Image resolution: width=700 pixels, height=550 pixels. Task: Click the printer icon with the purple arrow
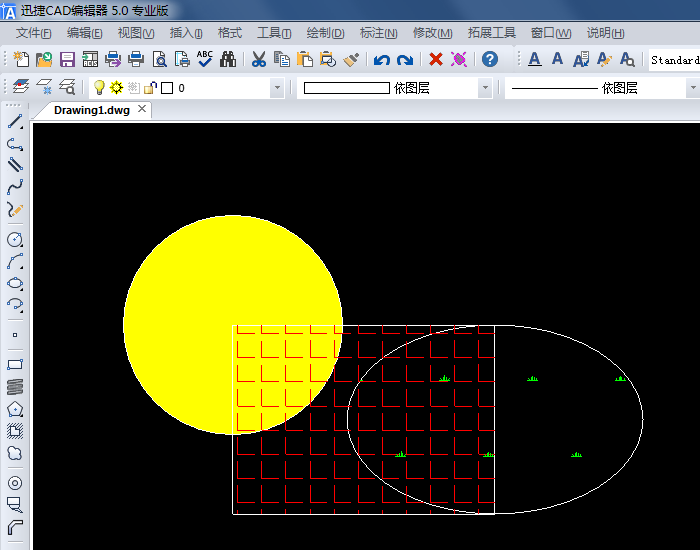[x=113, y=59]
